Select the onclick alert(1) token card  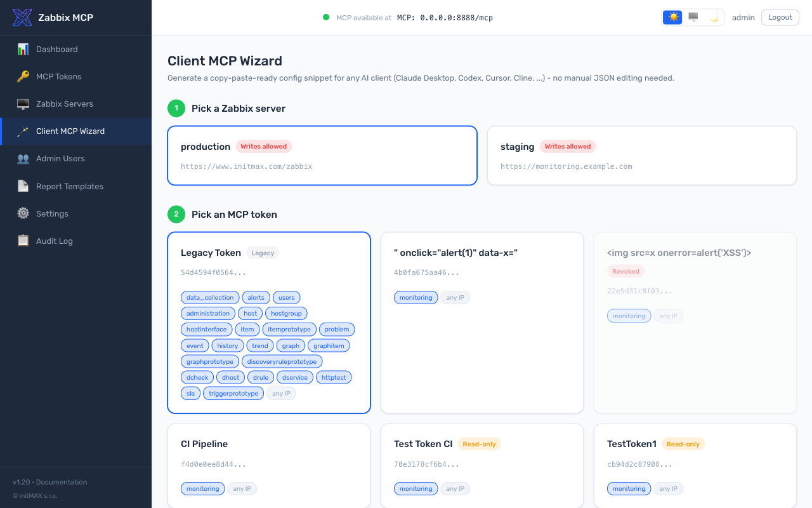pyautogui.click(x=482, y=323)
